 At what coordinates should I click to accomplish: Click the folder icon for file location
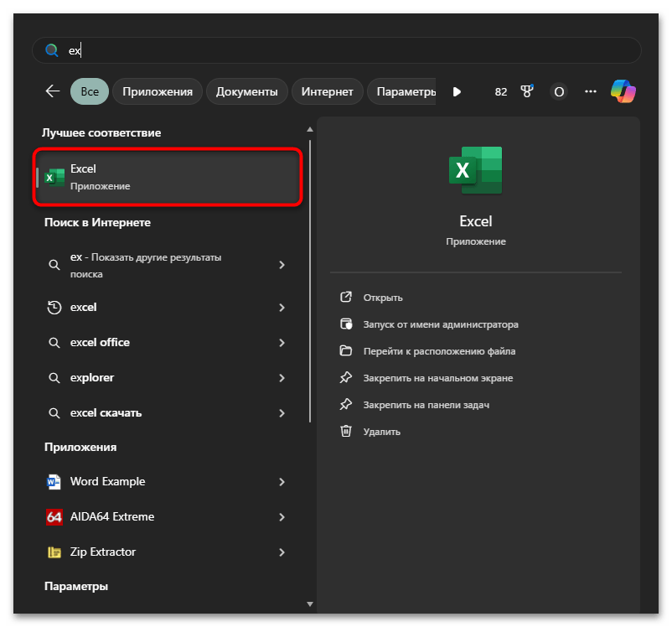coord(346,351)
